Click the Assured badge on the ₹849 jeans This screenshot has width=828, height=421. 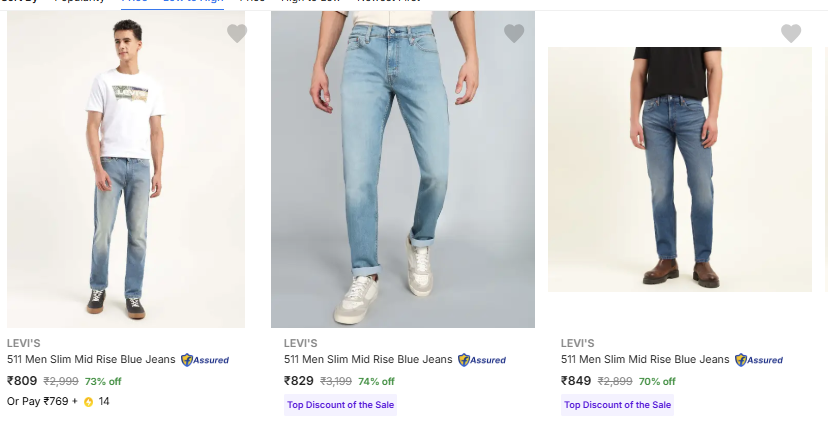coord(759,360)
